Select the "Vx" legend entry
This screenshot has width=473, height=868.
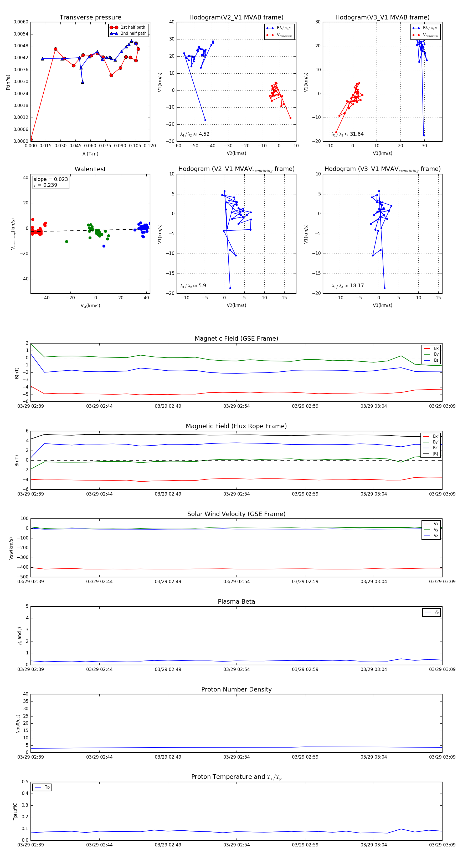431,524
